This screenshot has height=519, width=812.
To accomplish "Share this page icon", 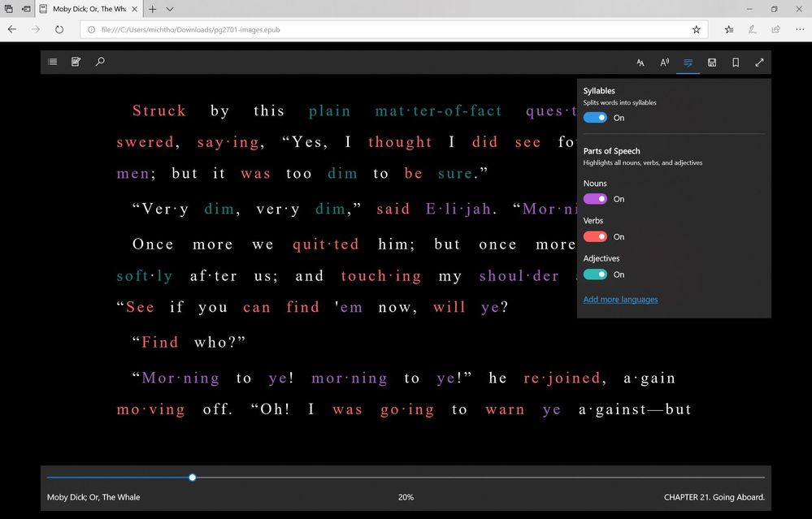I will pyautogui.click(x=775, y=29).
